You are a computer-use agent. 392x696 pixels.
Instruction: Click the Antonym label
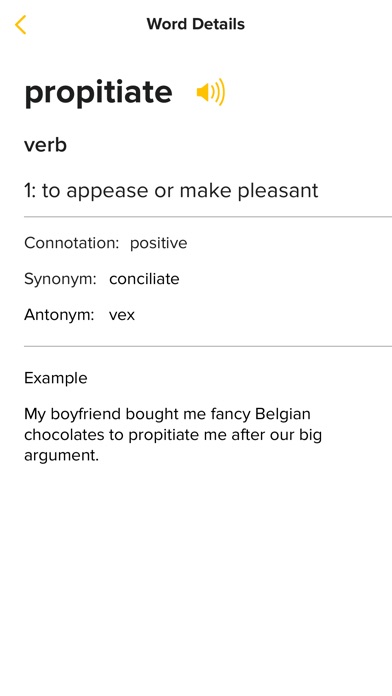(x=59, y=315)
